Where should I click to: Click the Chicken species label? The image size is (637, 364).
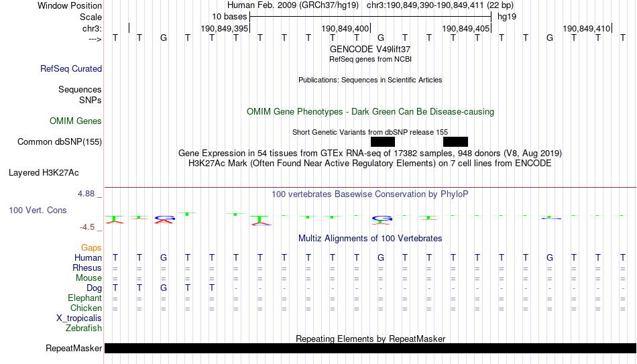[86, 308]
